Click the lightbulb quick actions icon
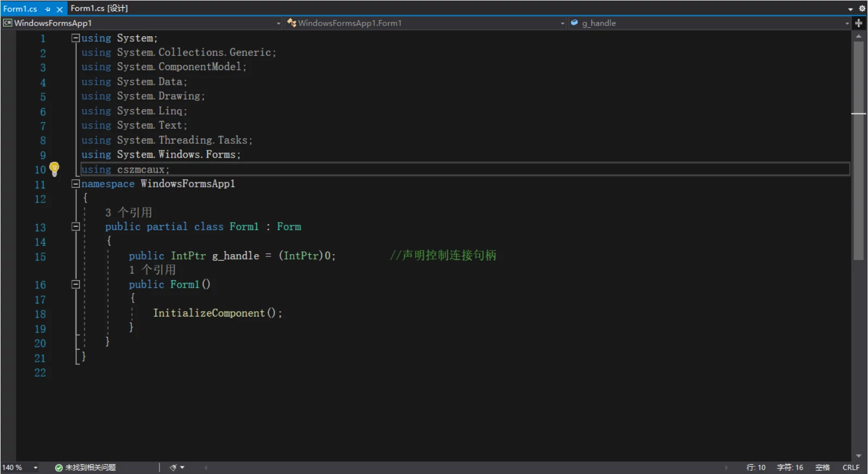 54,168
